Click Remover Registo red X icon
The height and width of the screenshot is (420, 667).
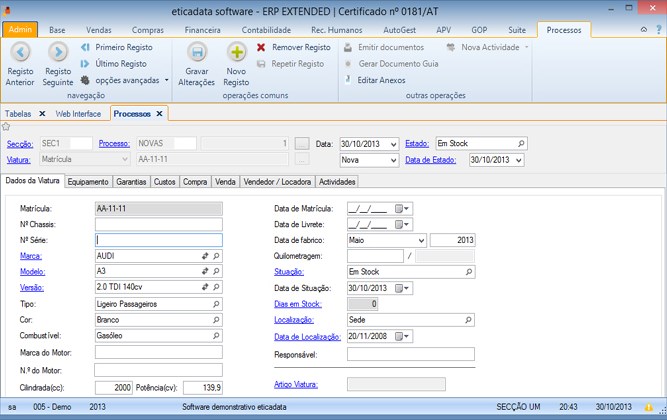pos(261,47)
